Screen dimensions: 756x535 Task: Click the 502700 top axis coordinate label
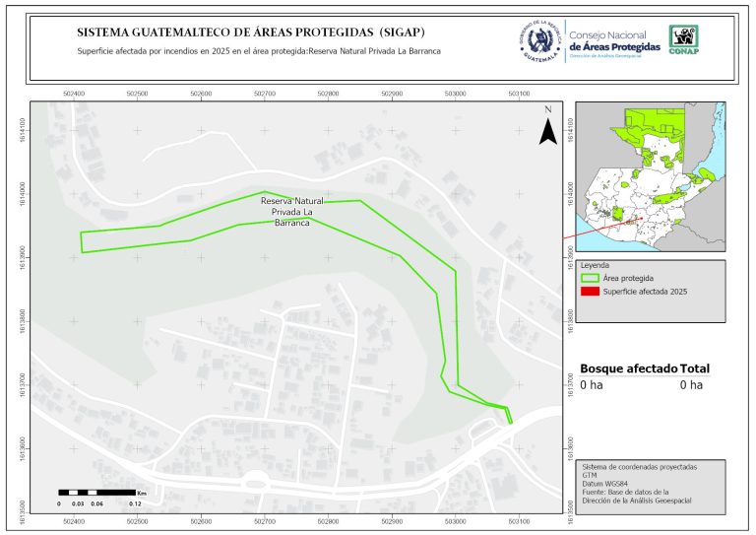pos(264,93)
